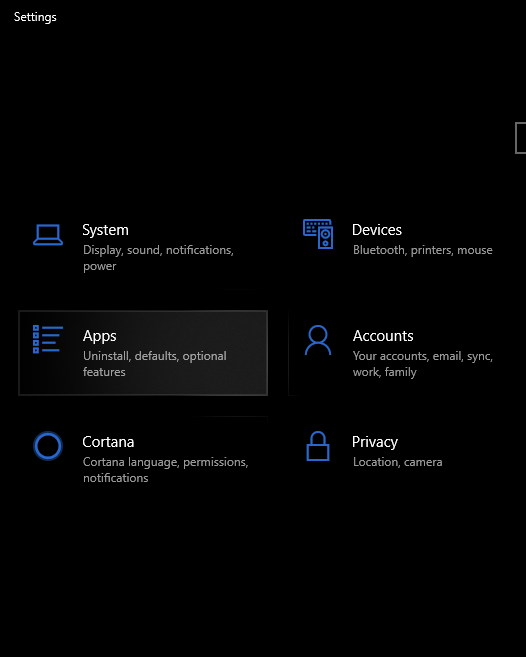
Task: Click the Privacy padlock icon
Action: pos(318,446)
